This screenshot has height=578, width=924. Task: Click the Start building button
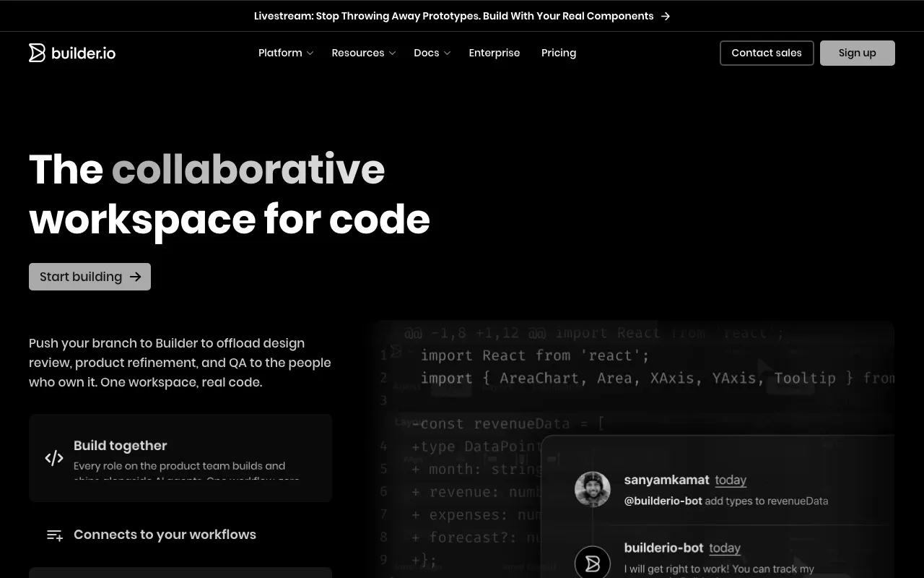[90, 277]
